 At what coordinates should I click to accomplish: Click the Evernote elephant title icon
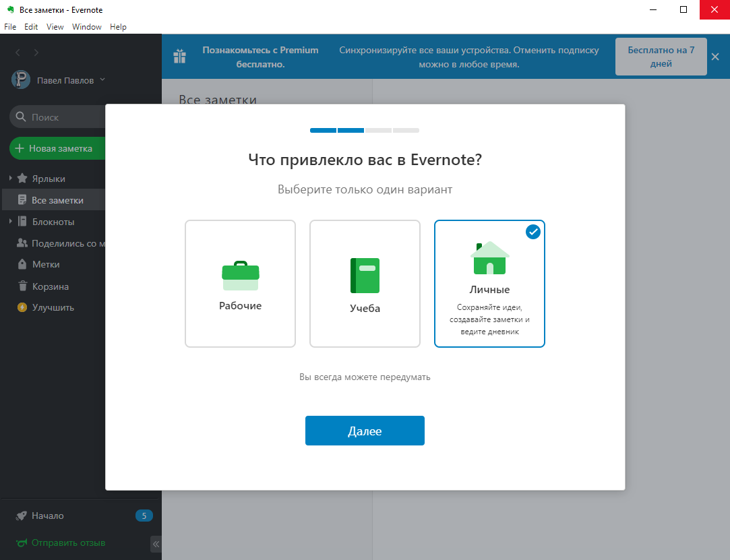(x=10, y=9)
